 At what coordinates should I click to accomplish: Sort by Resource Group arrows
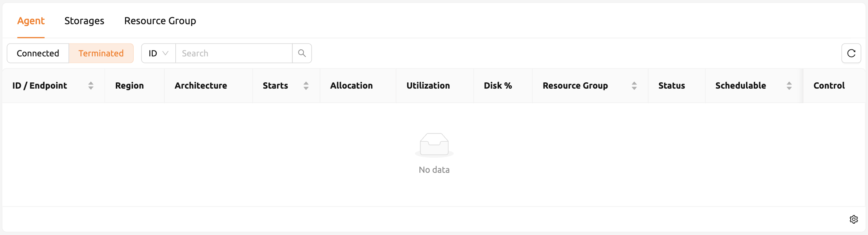click(634, 86)
